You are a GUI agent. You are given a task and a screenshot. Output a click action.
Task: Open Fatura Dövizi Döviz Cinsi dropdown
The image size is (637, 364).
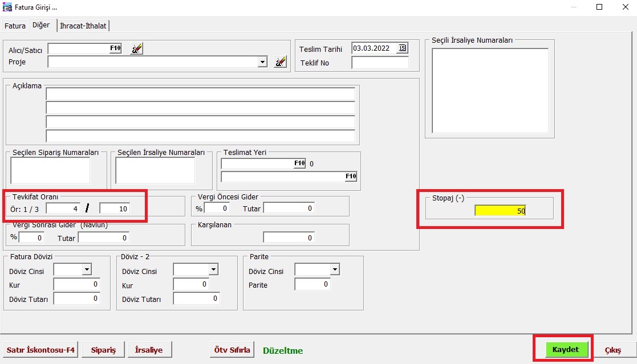pos(87,269)
